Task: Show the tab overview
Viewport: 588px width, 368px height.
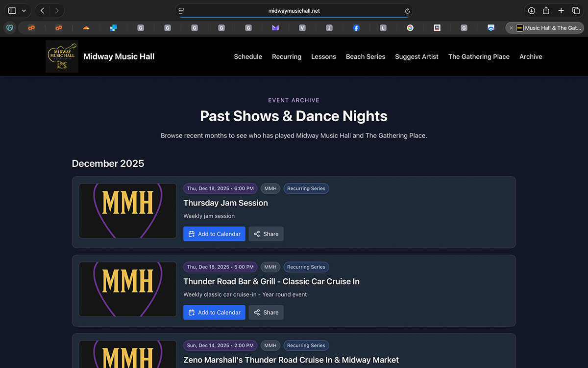Action: pyautogui.click(x=576, y=10)
